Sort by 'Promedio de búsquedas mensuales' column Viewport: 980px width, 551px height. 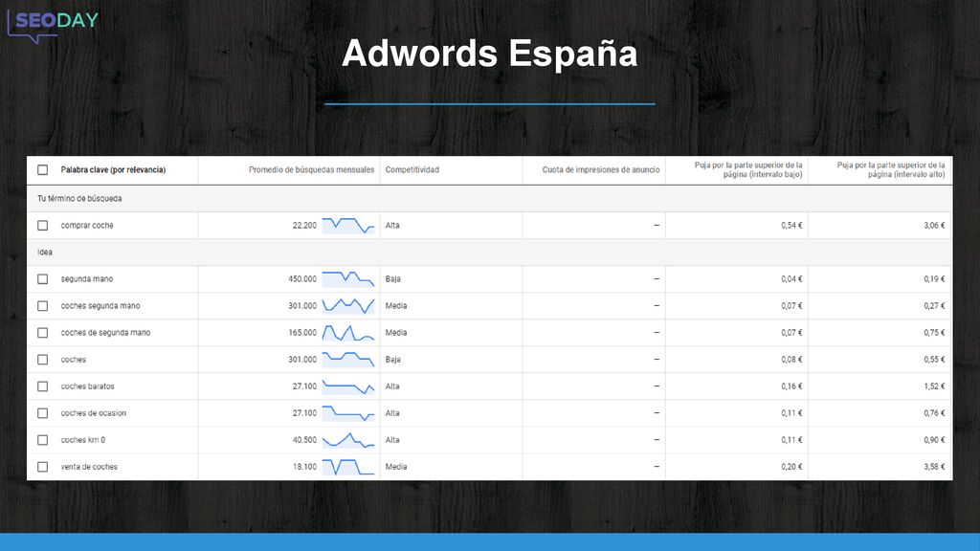pos(311,170)
